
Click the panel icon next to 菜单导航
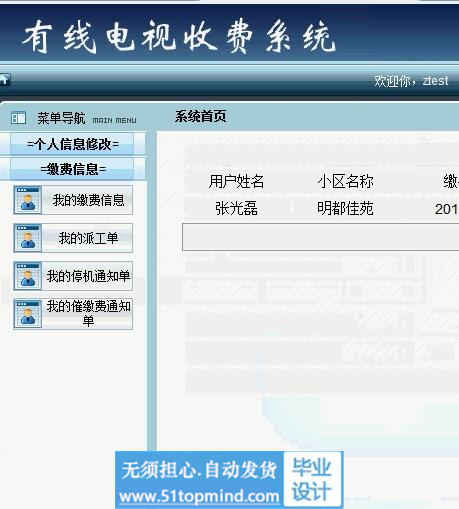[x=18, y=118]
